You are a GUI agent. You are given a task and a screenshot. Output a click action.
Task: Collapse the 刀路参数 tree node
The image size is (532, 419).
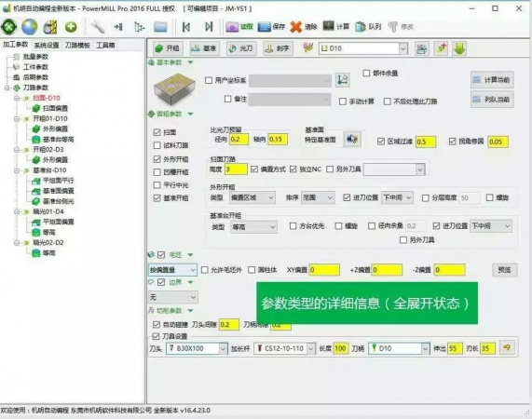[x=7, y=88]
